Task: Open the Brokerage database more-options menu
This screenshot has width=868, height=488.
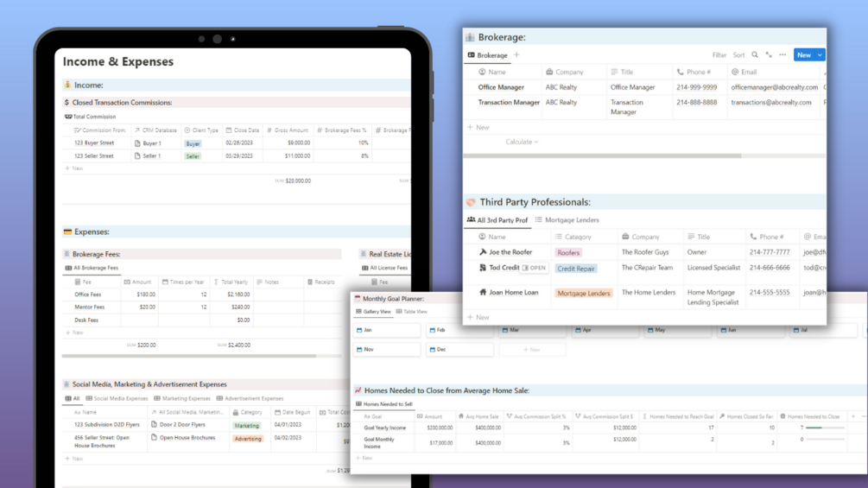Action: (x=782, y=54)
